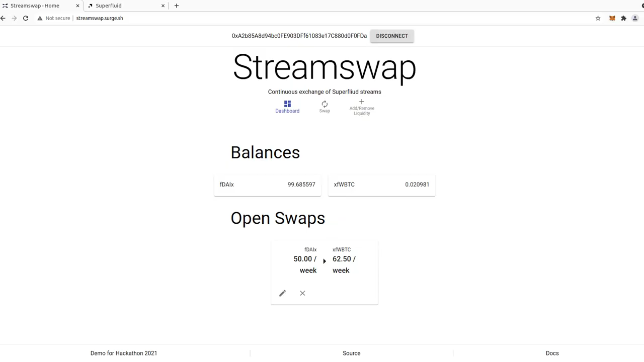The image size is (644, 362).
Task: Switch to the Superfluid browser tab
Action: [x=126, y=6]
